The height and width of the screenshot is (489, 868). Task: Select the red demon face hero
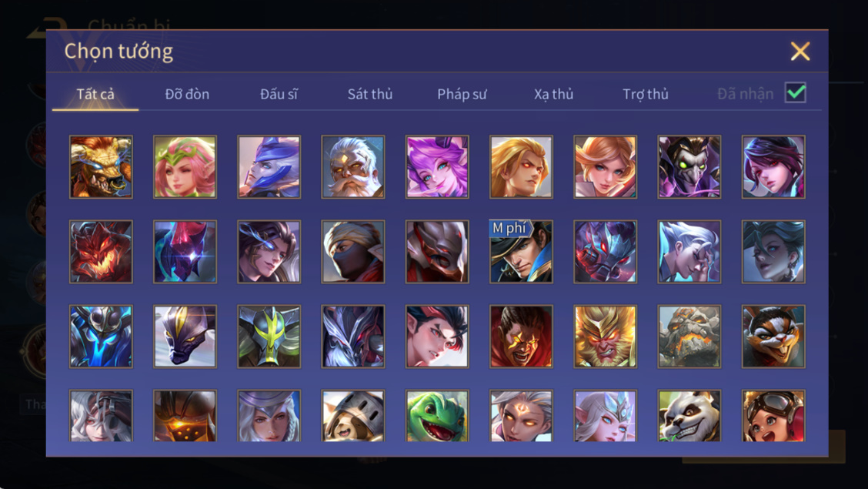click(x=101, y=251)
